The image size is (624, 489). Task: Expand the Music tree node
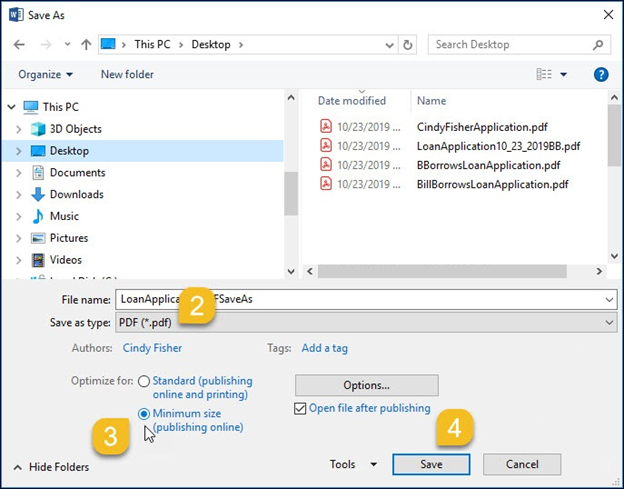(18, 216)
